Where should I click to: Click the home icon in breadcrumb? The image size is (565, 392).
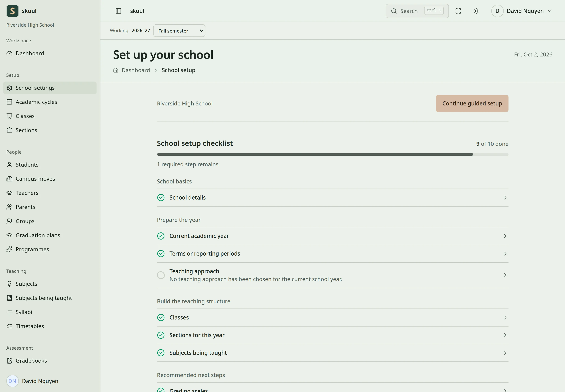click(x=116, y=70)
